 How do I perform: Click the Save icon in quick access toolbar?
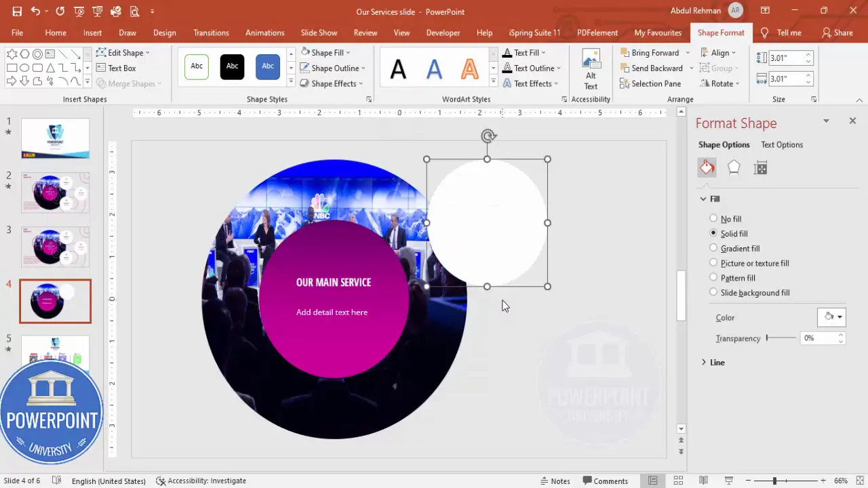pyautogui.click(x=17, y=12)
